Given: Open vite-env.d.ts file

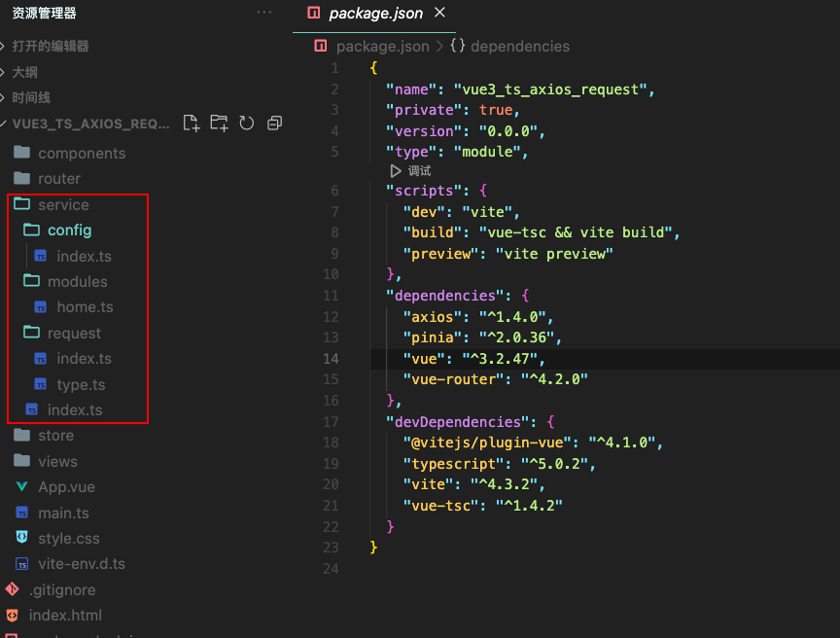Looking at the screenshot, I should pos(82,564).
